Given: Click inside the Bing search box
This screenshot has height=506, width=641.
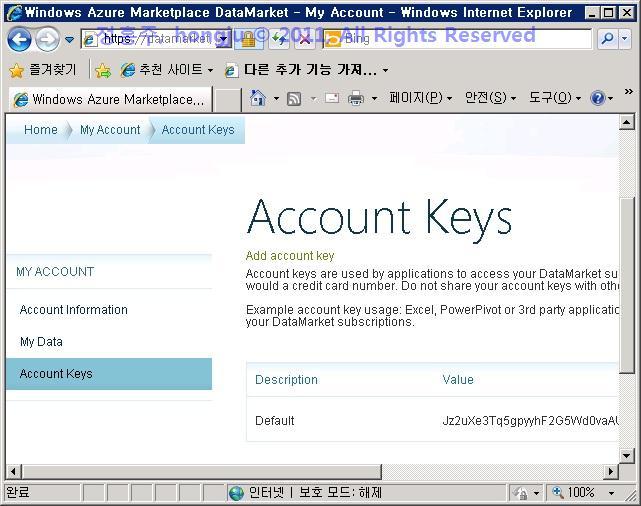Looking at the screenshot, I should click(457, 39).
